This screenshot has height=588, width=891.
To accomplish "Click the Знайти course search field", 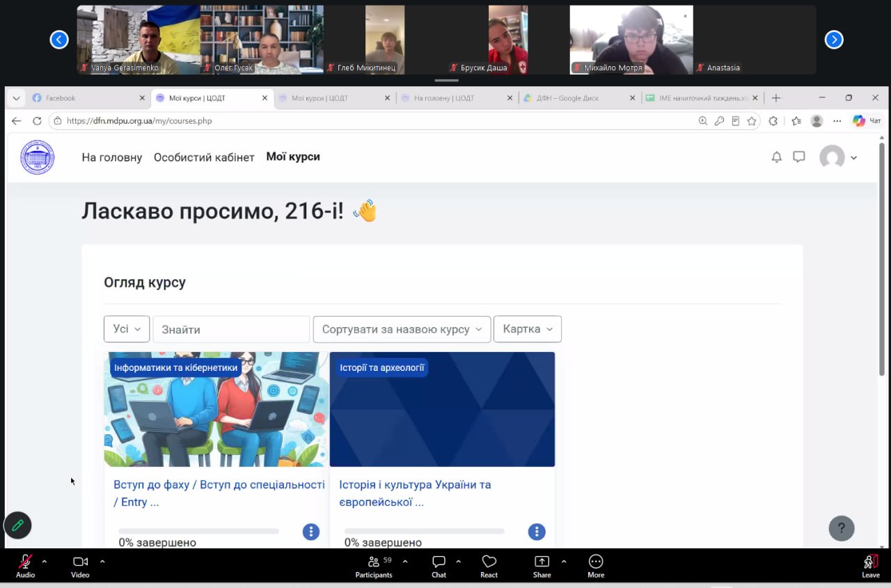I will (x=231, y=329).
